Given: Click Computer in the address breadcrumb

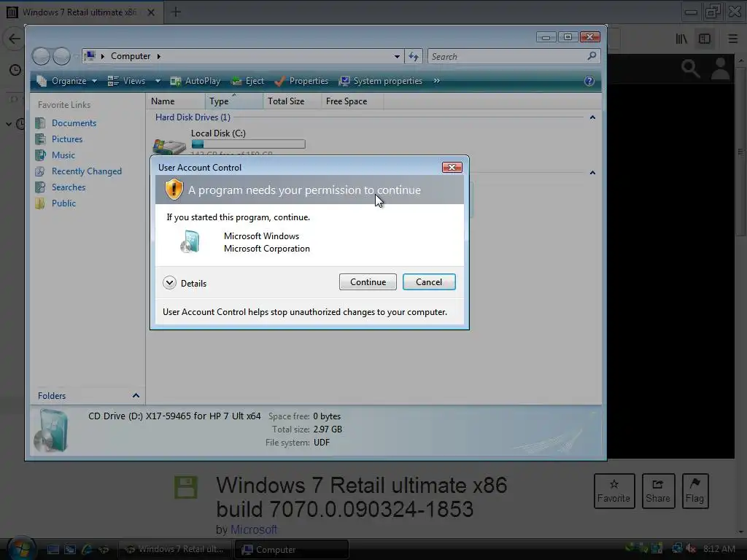Looking at the screenshot, I should (131, 56).
